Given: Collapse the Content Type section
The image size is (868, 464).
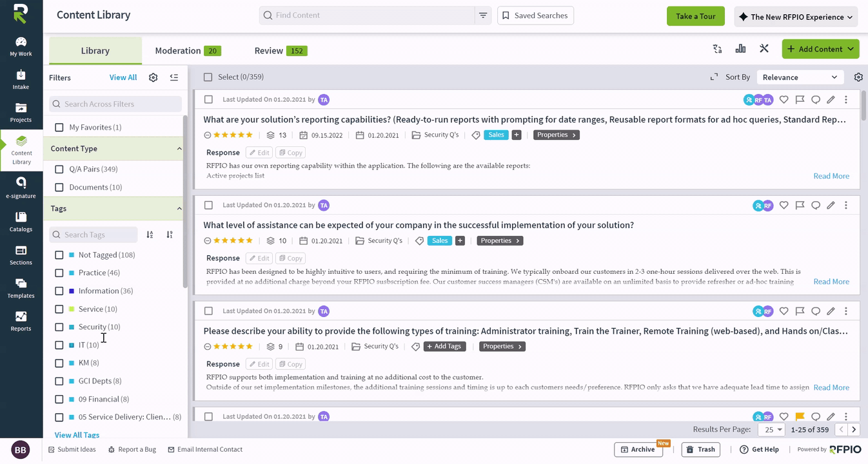Looking at the screenshot, I should (179, 149).
